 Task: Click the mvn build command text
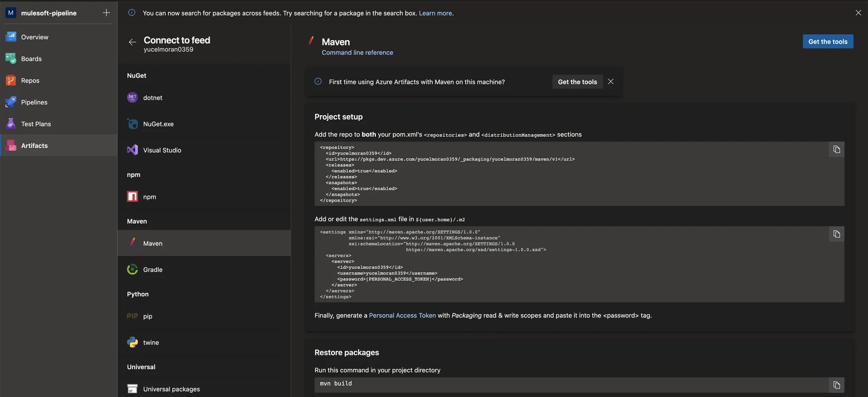336,384
